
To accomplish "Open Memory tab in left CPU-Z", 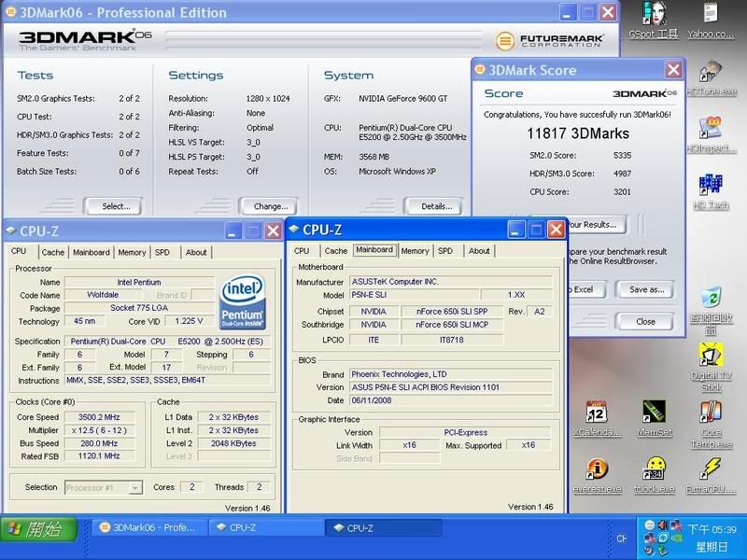I will [132, 252].
